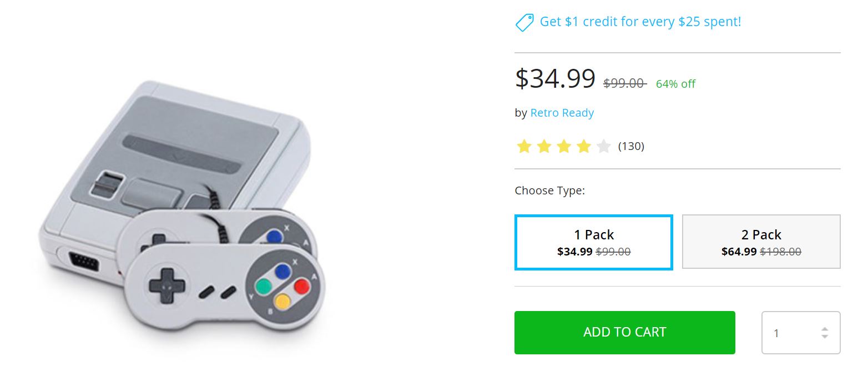The image size is (868, 366).
Task: Click the third yellow rating star
Action: tap(564, 147)
